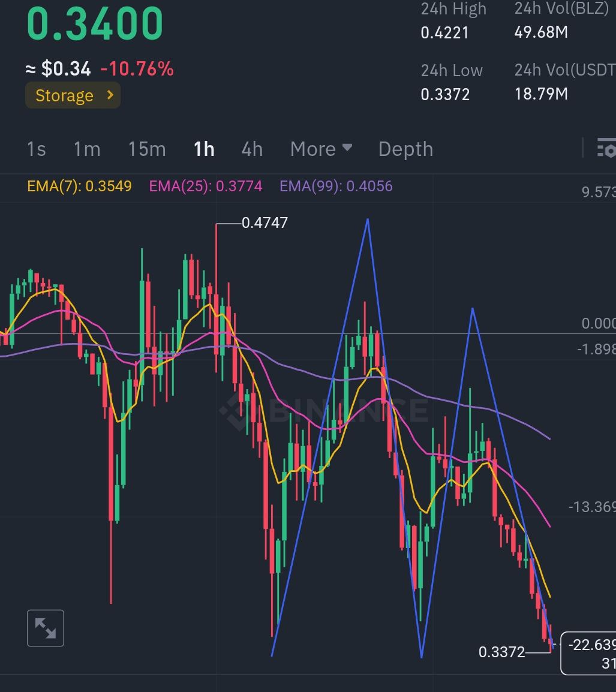Viewport: 616px width, 692px height.
Task: Click the Storage tag chevron arrow
Action: pos(110,95)
